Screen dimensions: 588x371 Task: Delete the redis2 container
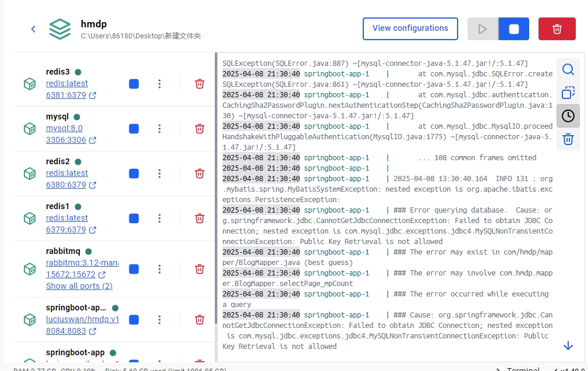click(x=200, y=174)
